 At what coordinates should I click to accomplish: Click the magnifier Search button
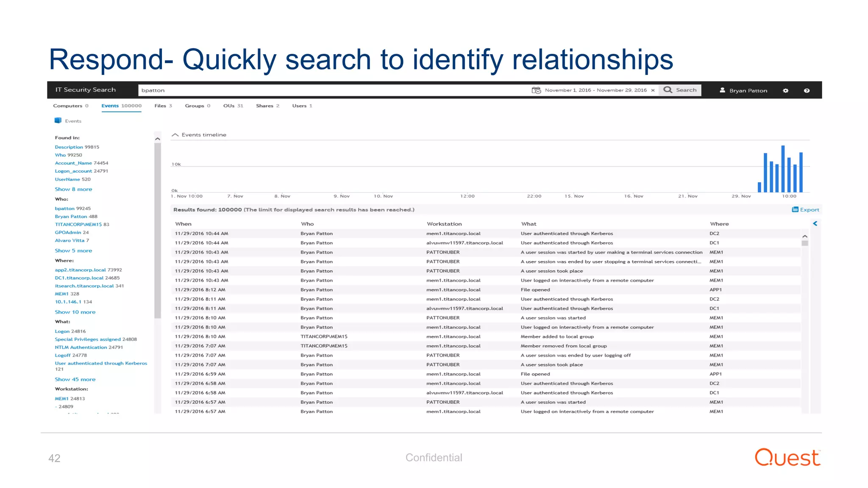click(x=680, y=90)
